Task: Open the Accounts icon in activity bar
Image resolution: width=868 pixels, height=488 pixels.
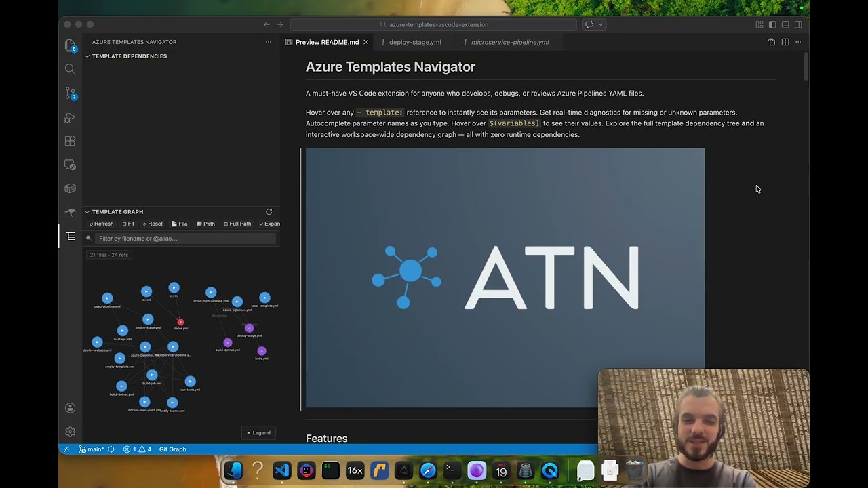Action: click(70, 408)
